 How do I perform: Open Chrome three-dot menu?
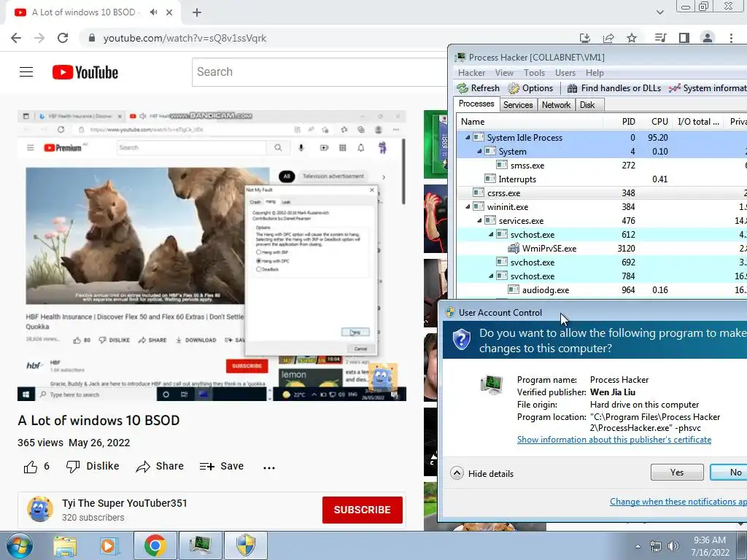tap(731, 38)
